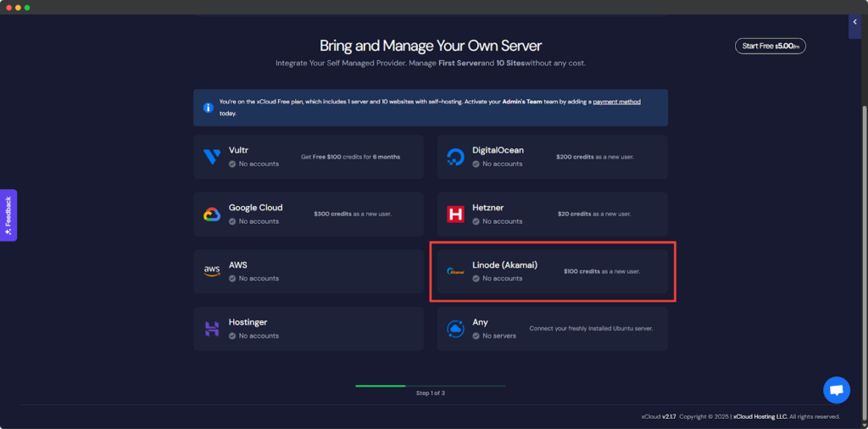Click the Vultr logo icon
The width and height of the screenshot is (868, 429).
click(x=212, y=157)
